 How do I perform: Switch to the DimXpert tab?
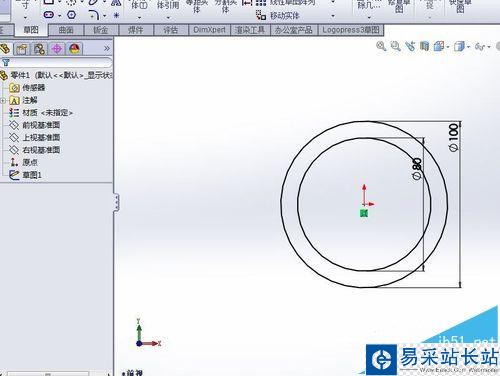[x=210, y=30]
